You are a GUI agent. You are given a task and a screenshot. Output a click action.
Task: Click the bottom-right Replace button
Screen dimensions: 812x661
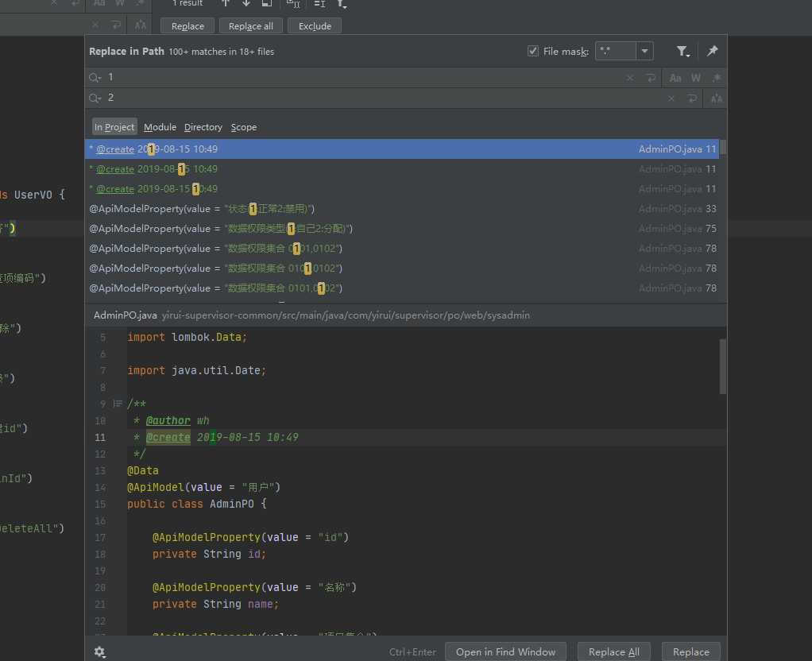(x=690, y=651)
